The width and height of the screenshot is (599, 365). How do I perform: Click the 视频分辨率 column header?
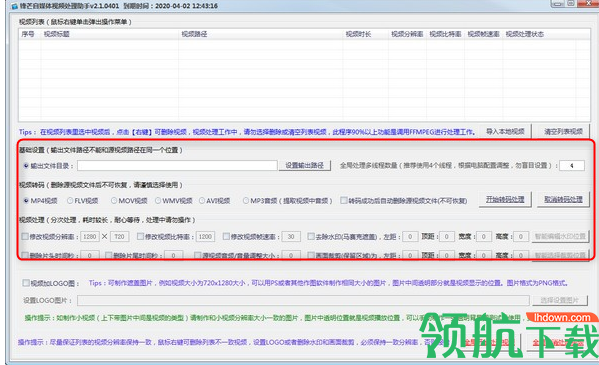point(407,34)
